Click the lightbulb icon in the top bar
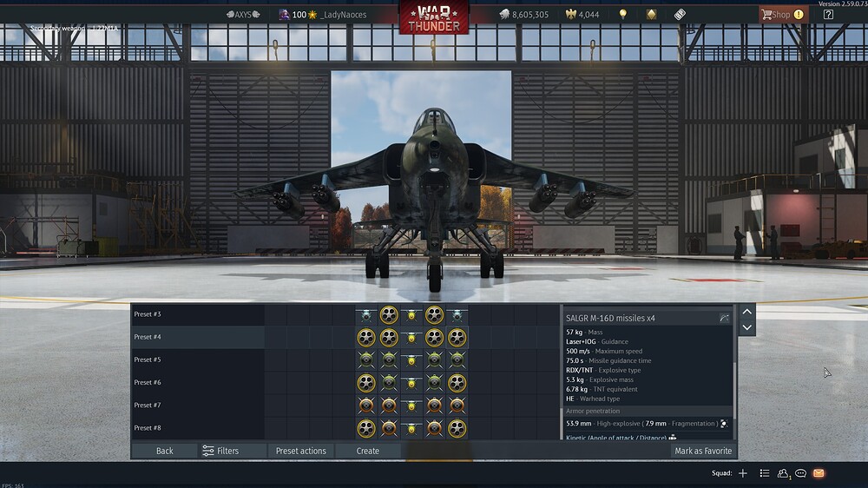The height and width of the screenshot is (488, 868). [x=622, y=15]
